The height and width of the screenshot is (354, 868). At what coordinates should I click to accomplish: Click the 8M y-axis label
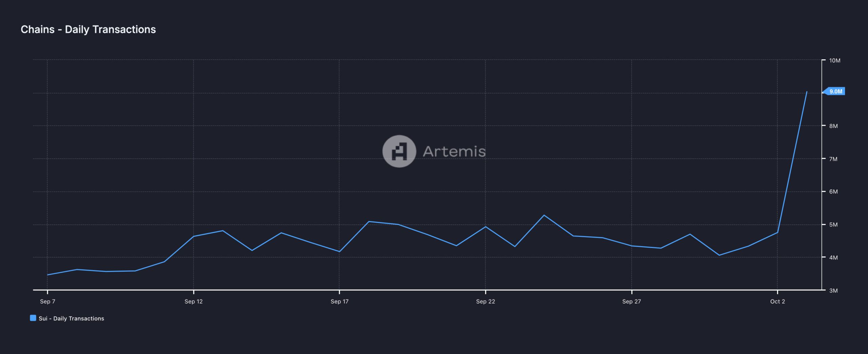(833, 126)
